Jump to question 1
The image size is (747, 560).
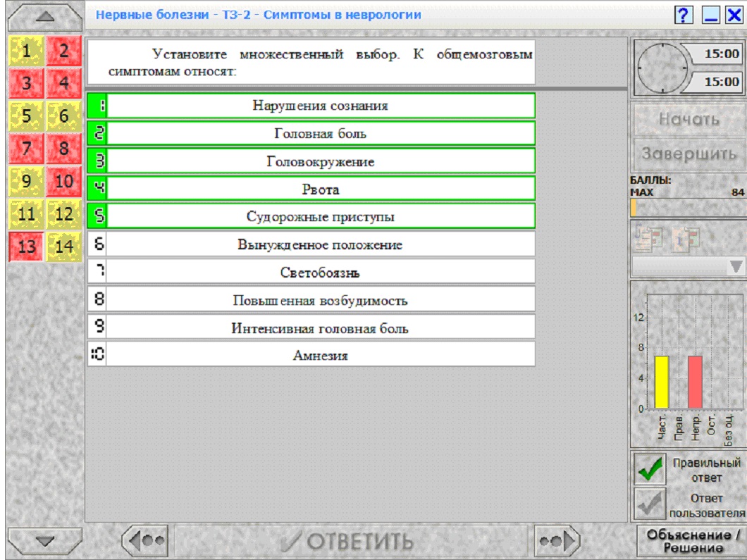[x=27, y=51]
